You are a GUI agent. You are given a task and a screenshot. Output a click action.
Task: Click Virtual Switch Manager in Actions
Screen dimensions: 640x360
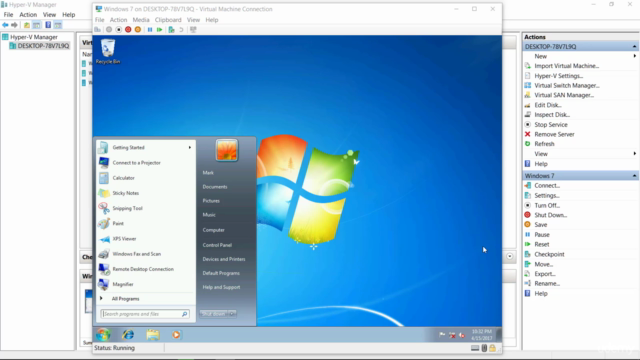coord(567,85)
